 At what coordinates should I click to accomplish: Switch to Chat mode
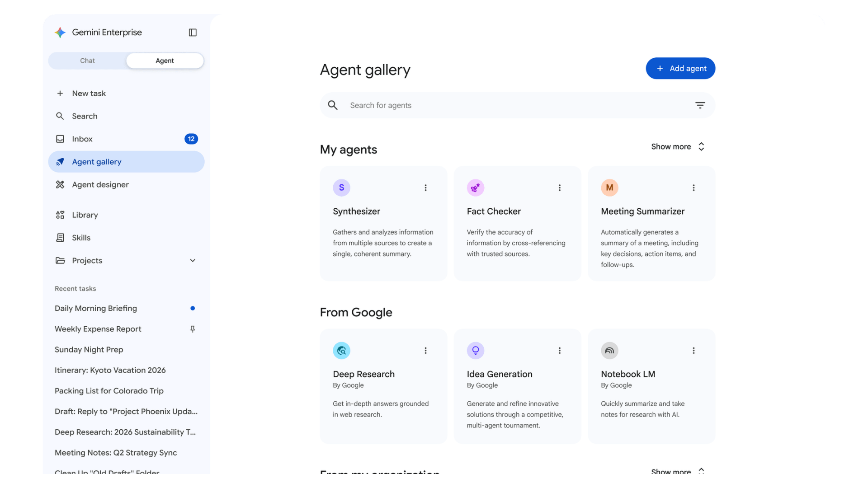tap(87, 61)
